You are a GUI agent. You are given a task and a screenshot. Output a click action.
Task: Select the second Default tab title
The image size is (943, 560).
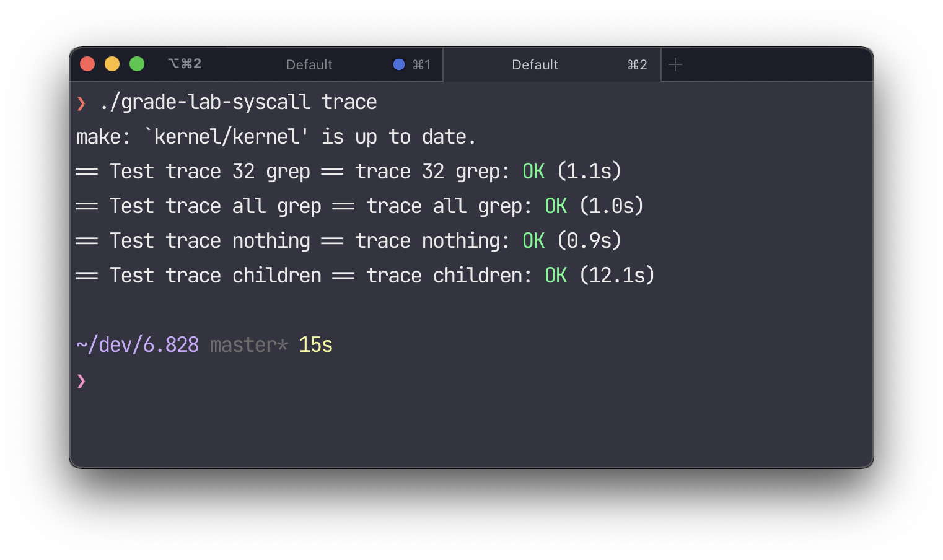535,64
